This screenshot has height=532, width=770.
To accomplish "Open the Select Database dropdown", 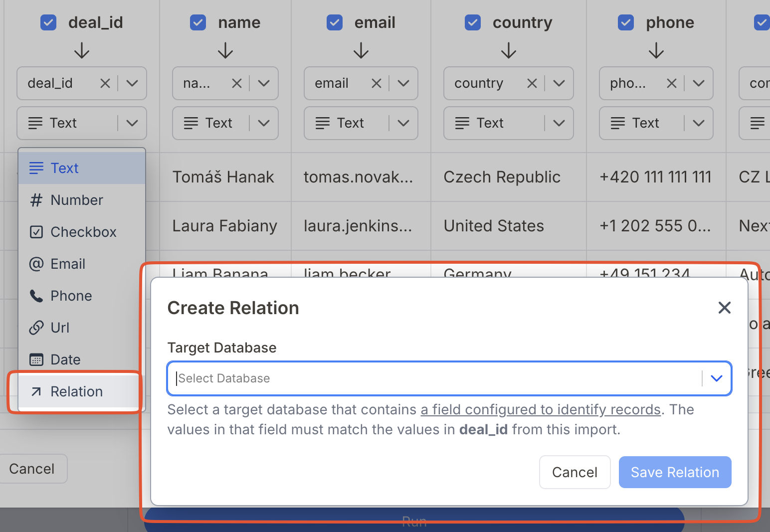I will click(x=717, y=378).
